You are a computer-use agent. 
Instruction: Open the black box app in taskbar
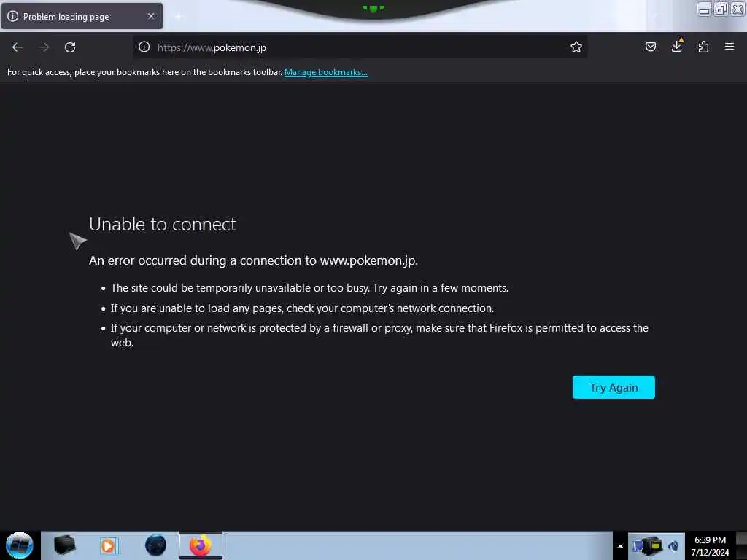coord(65,545)
